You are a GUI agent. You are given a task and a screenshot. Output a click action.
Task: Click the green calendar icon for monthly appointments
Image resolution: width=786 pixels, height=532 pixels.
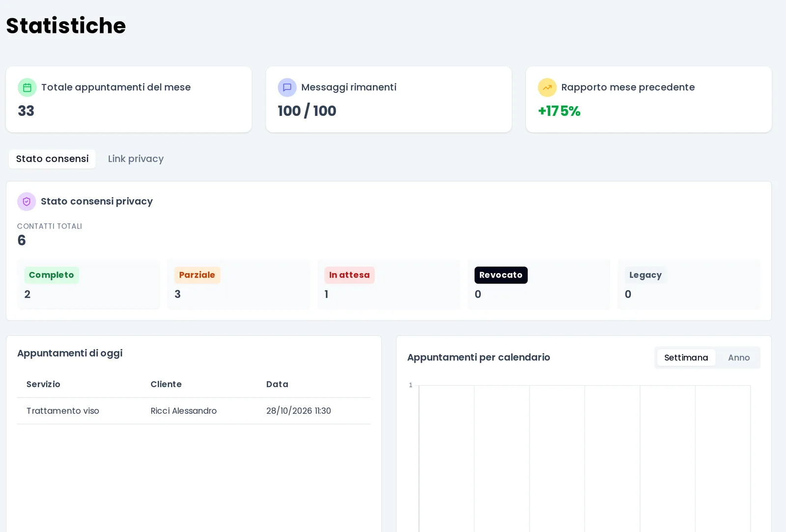[27, 87]
